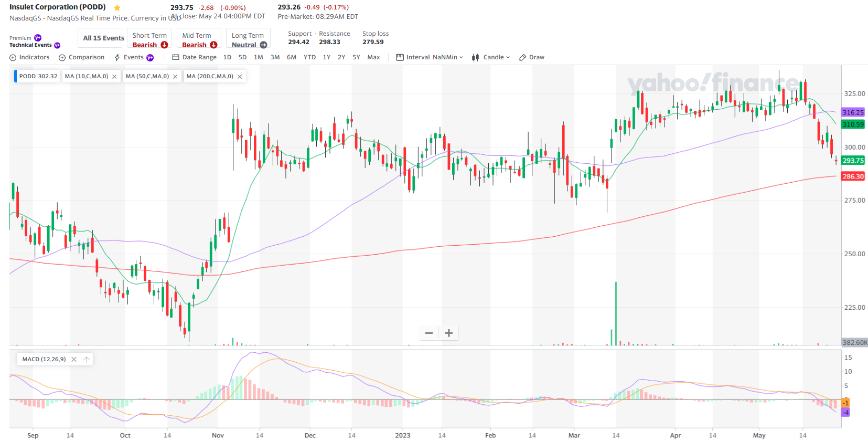Click the PODD 302.32 legend chip
868x441 pixels.
[x=37, y=77]
